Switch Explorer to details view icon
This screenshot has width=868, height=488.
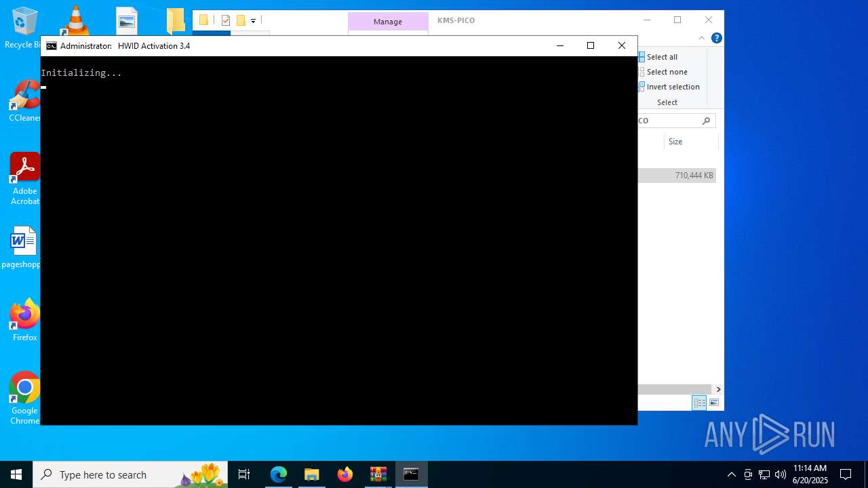[x=699, y=403]
